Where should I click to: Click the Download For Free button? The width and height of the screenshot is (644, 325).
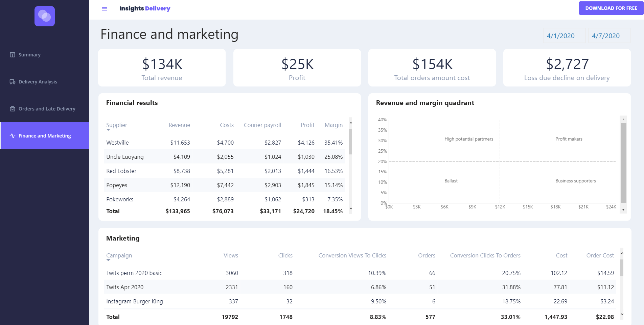coord(611,8)
